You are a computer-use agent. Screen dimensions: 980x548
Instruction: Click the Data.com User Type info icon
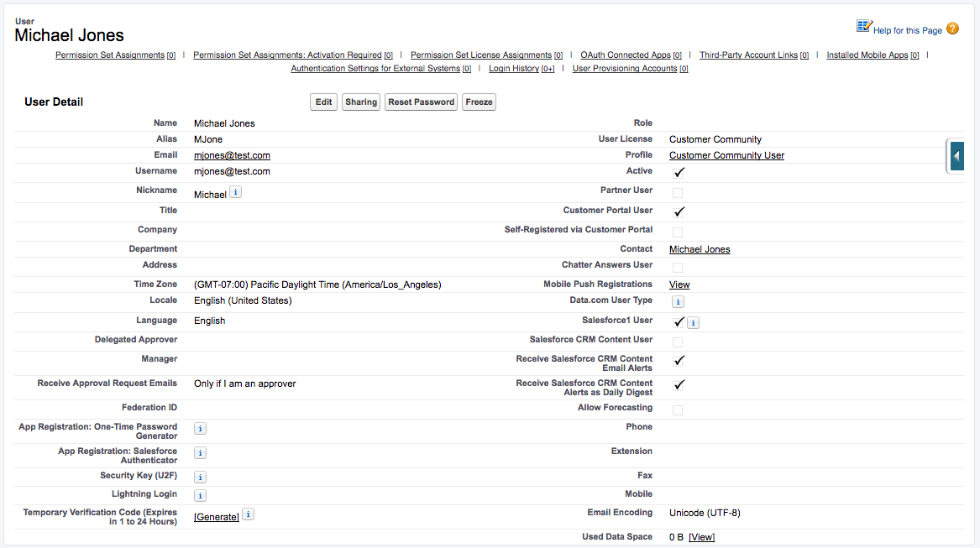pyautogui.click(x=678, y=301)
